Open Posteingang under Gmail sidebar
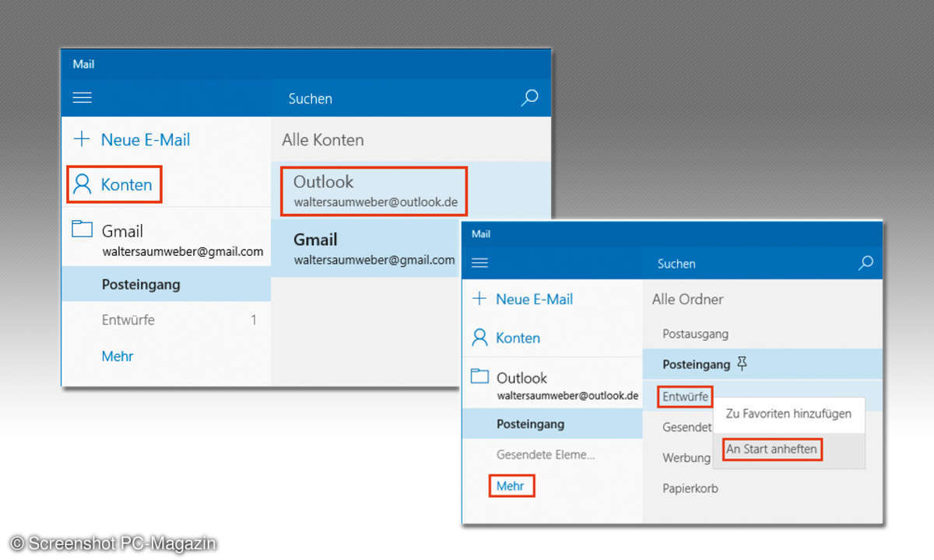The height and width of the screenshot is (560, 934). click(x=166, y=284)
